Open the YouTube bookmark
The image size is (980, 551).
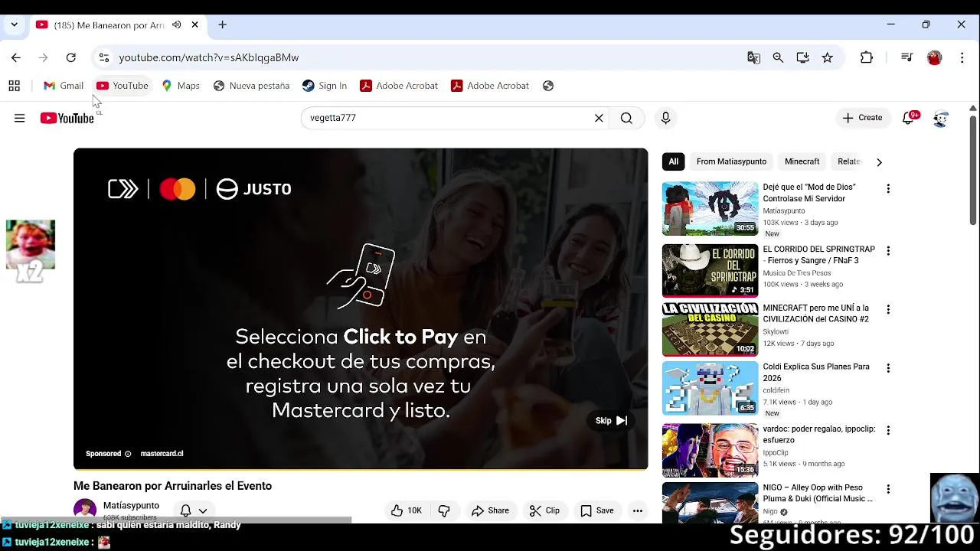(122, 86)
